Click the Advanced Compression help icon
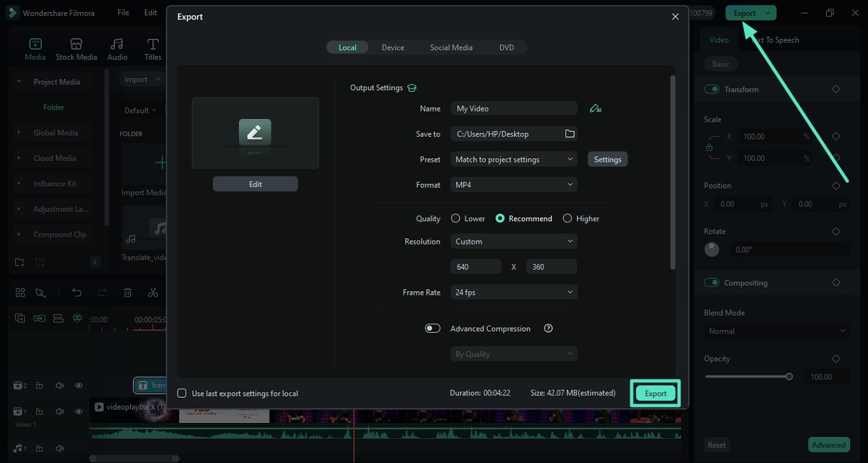 [549, 328]
